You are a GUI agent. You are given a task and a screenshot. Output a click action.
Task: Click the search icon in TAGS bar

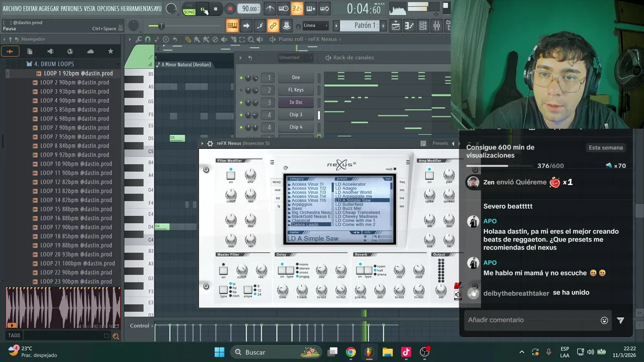[116, 336]
